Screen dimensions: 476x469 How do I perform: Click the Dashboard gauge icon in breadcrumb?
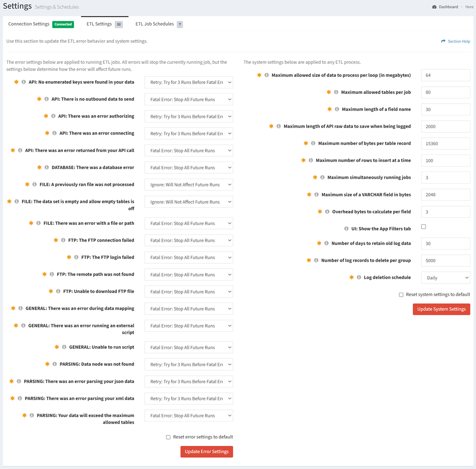(434, 7)
